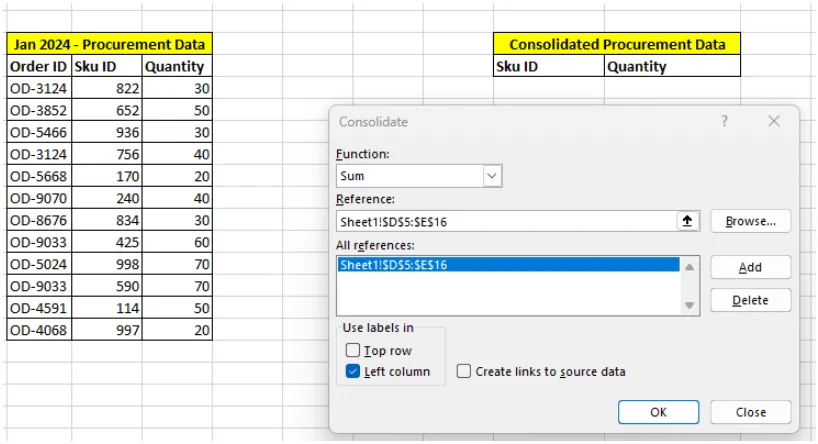This screenshot has height=444, width=818.
Task: Select Quantity cell in Sku 822 row
Action: pyautogui.click(x=177, y=88)
